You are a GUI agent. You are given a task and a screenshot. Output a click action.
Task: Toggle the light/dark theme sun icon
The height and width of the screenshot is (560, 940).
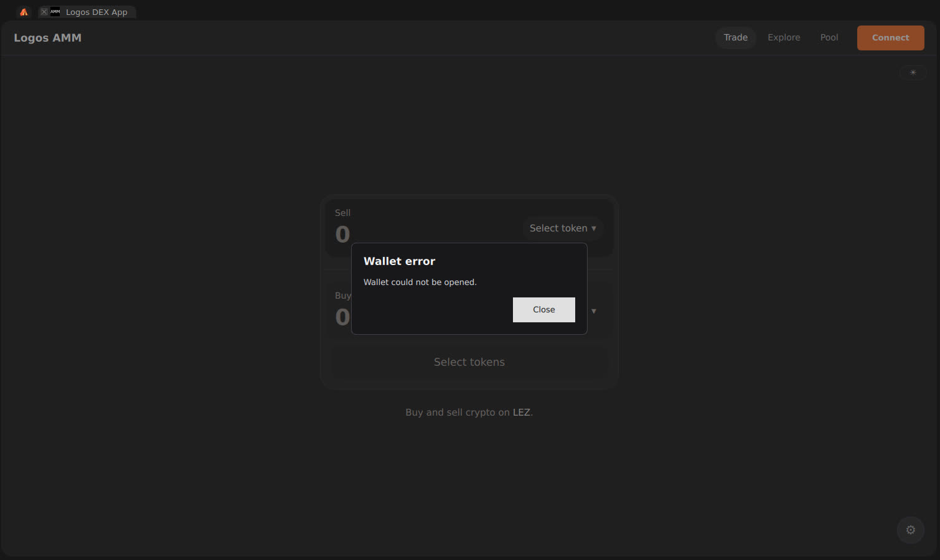click(x=913, y=73)
